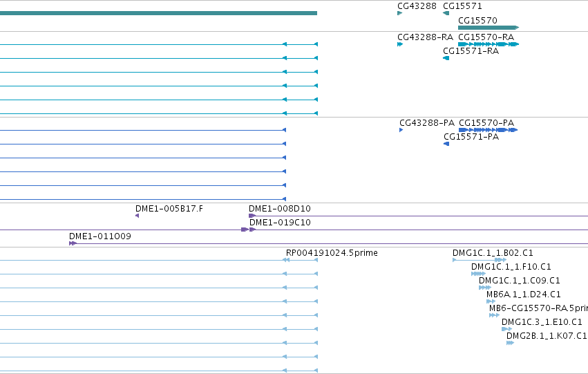Select the DME1-019C10 label

pos(280,223)
